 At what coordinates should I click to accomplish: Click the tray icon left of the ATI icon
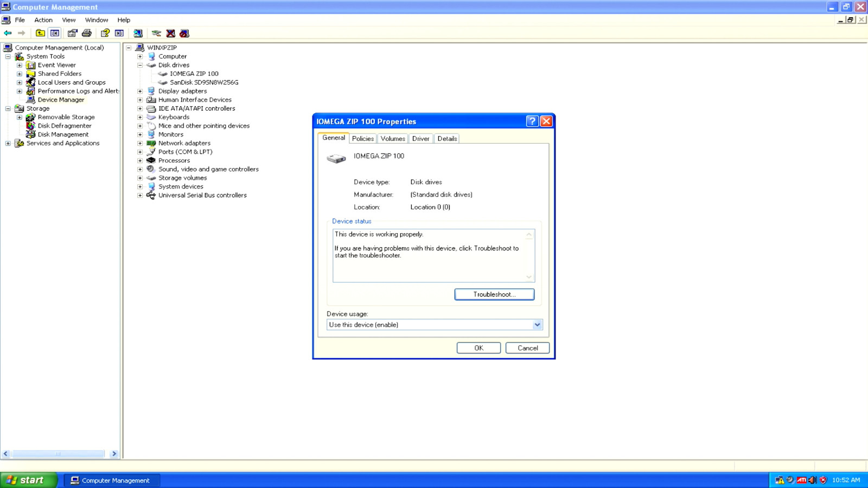click(790, 480)
